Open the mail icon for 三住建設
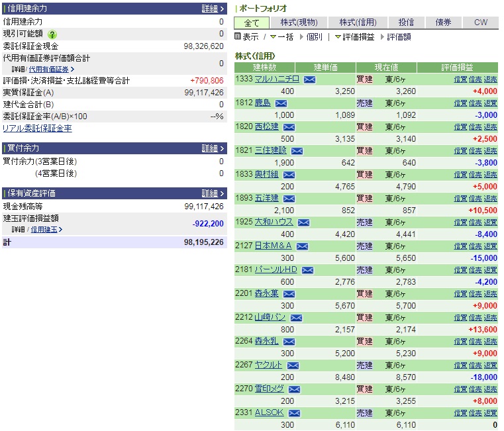The height and width of the screenshot is (431, 504). (297, 151)
